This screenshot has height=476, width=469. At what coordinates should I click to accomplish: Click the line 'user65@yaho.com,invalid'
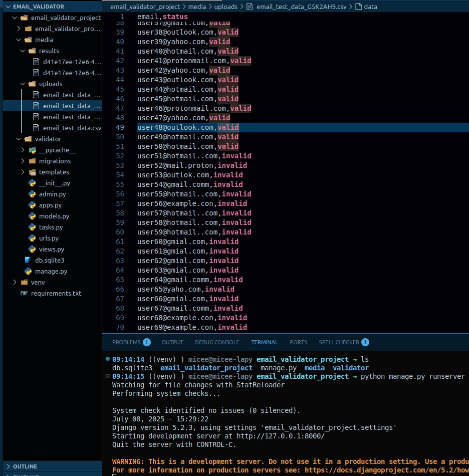tap(186, 289)
